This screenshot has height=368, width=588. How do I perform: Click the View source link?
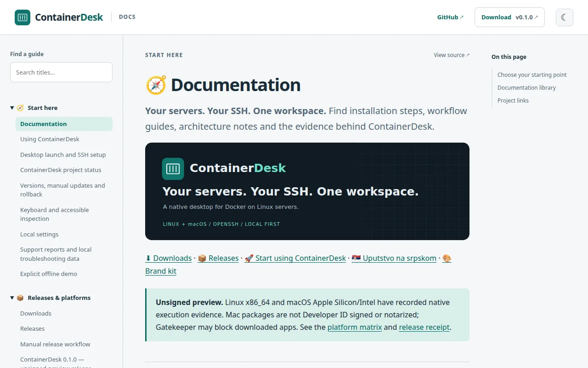pyautogui.click(x=452, y=55)
